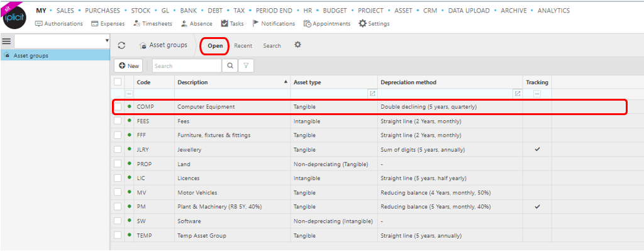Sort by the Depreciation method column header
Image resolution: width=644 pixels, height=251 pixels.
[x=450, y=82]
